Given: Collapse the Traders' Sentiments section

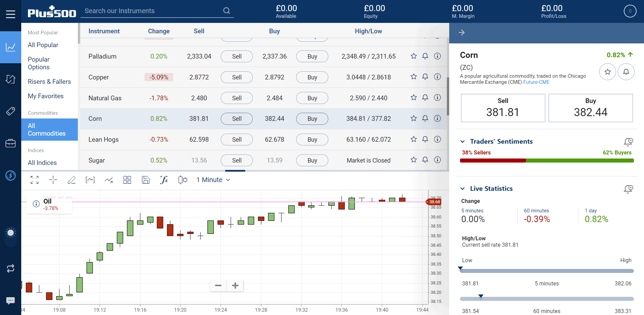Looking at the screenshot, I should [x=463, y=142].
